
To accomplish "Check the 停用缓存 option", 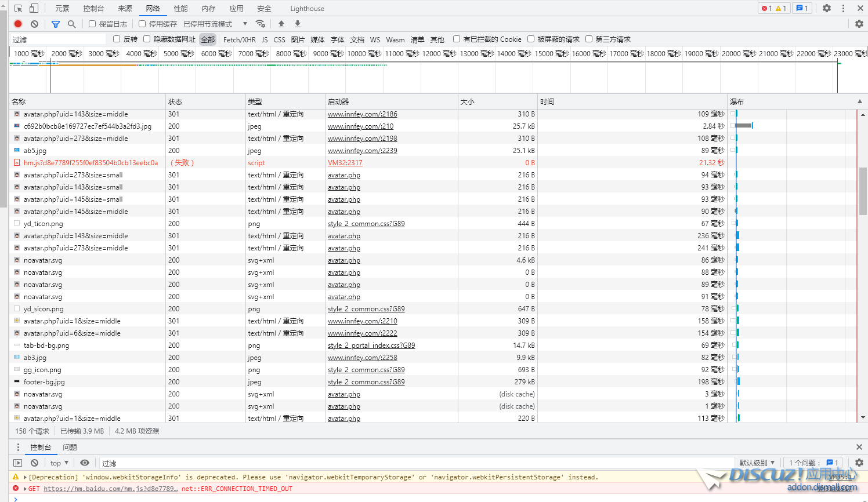I will [x=142, y=24].
